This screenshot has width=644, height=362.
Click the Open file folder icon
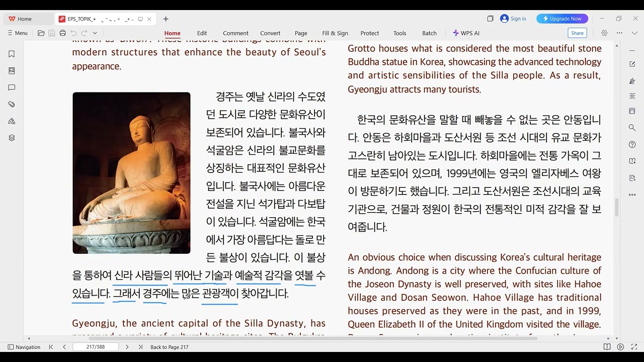tap(41, 33)
